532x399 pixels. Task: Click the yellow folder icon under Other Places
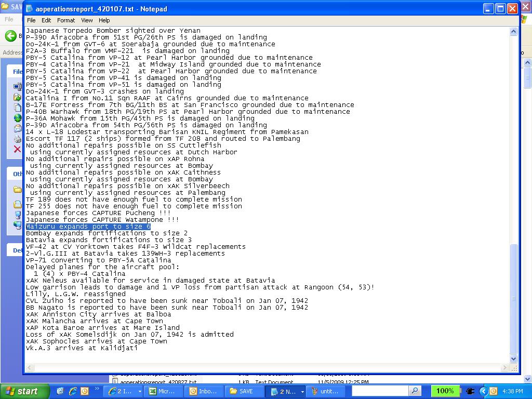coord(17,189)
